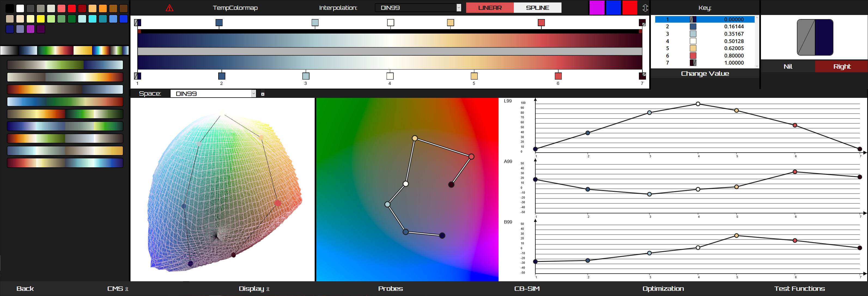
Task: Switch interpolation to LINEAR
Action: 490,8
